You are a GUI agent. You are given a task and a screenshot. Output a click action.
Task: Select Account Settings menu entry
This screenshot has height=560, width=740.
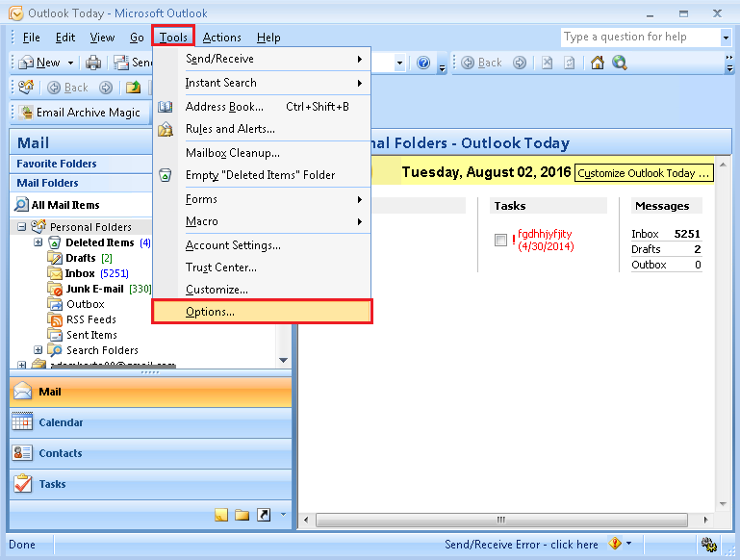[x=262, y=245]
